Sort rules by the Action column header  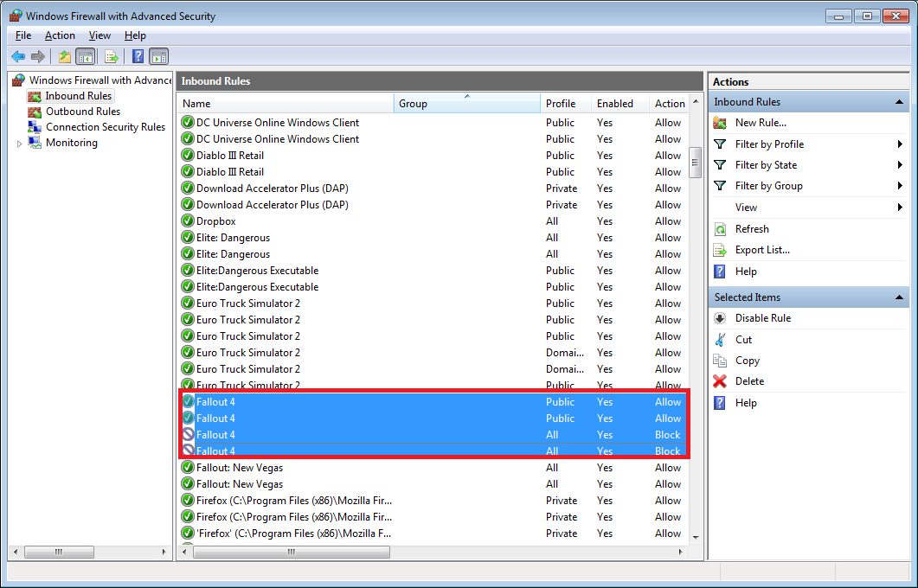click(x=670, y=104)
